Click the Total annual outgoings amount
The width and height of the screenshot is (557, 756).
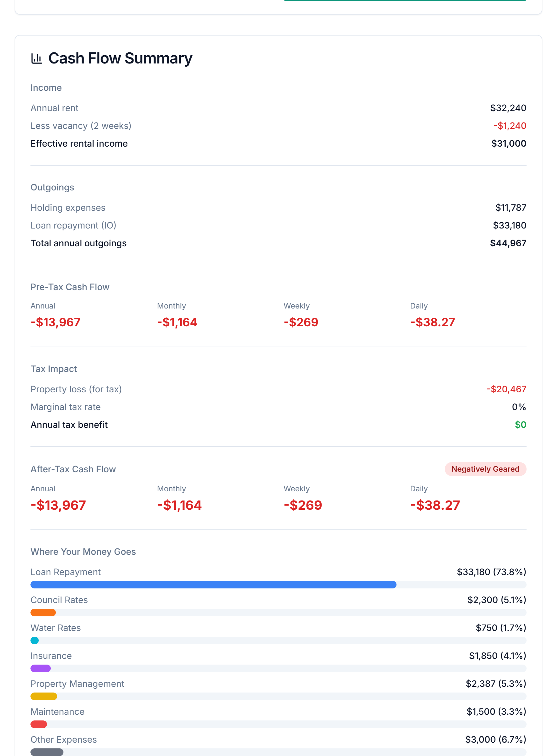pos(508,243)
